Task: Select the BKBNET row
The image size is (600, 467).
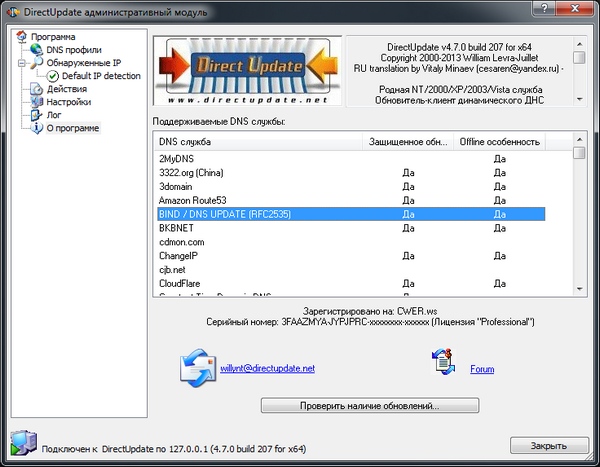Action: (x=351, y=228)
